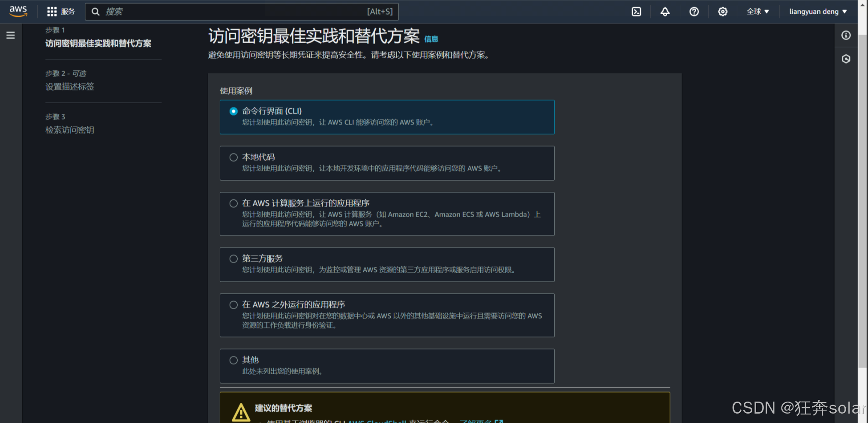Click the page title 访问密钥最佳实践和替代方案
This screenshot has height=423, width=868.
click(x=314, y=36)
